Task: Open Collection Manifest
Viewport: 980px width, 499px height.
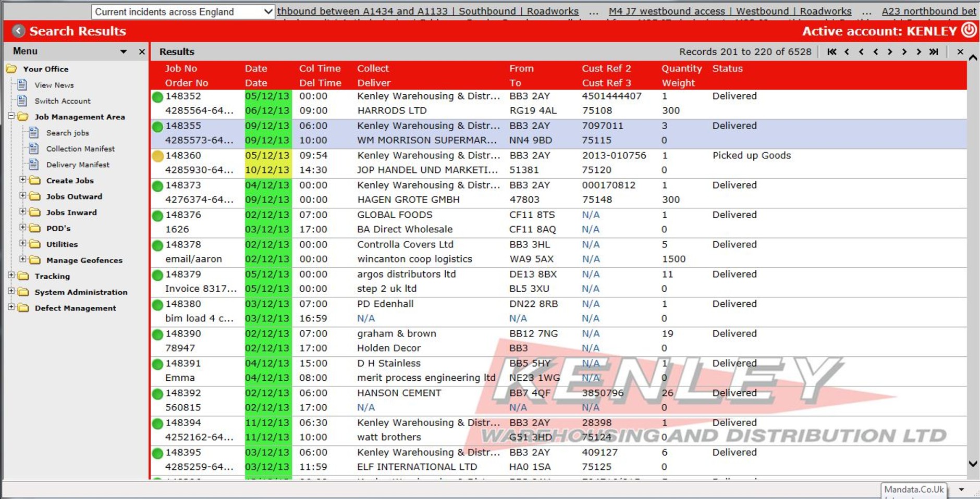Action: click(x=80, y=149)
